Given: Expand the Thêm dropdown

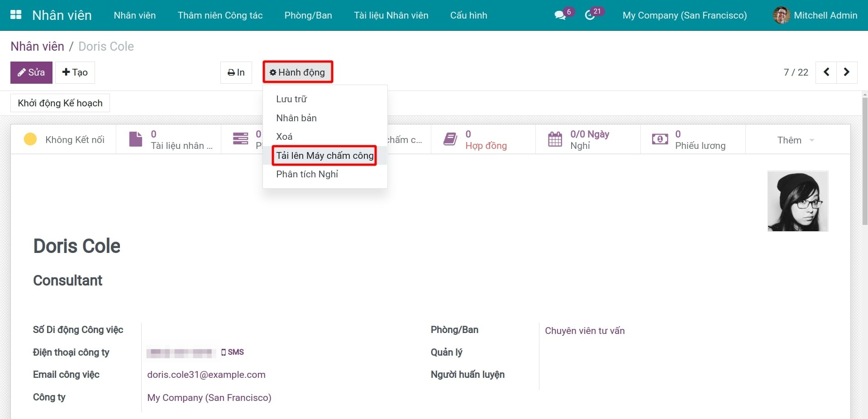Looking at the screenshot, I should point(796,140).
